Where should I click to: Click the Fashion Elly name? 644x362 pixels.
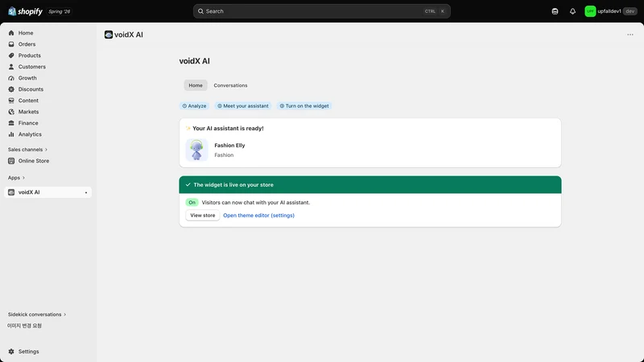coord(229,146)
